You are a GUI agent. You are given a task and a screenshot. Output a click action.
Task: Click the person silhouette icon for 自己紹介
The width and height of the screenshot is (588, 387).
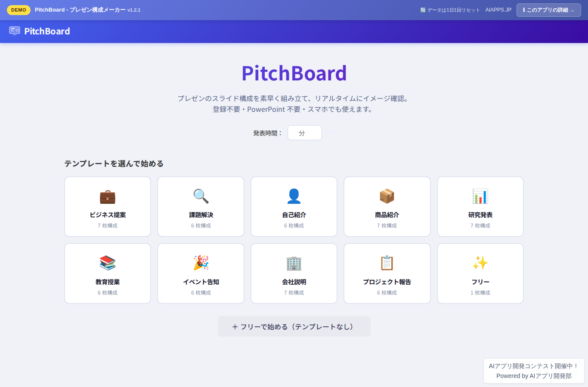click(294, 196)
